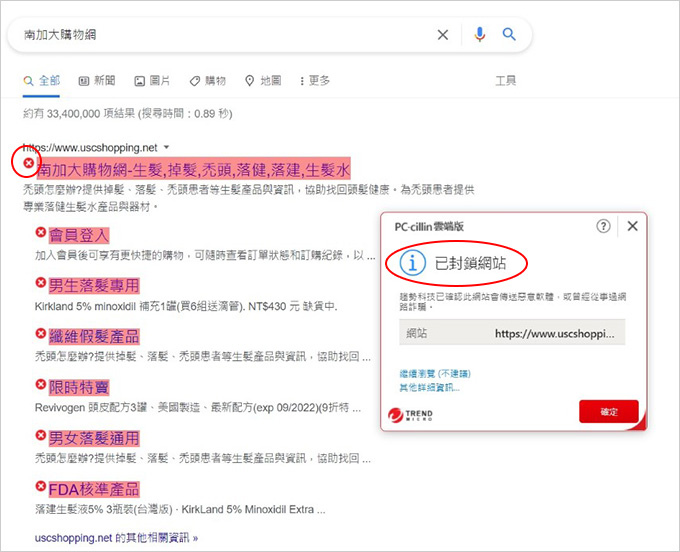The width and height of the screenshot is (680, 552).
Task: Click the Trend Micro logo in the popup
Action: 410,415
